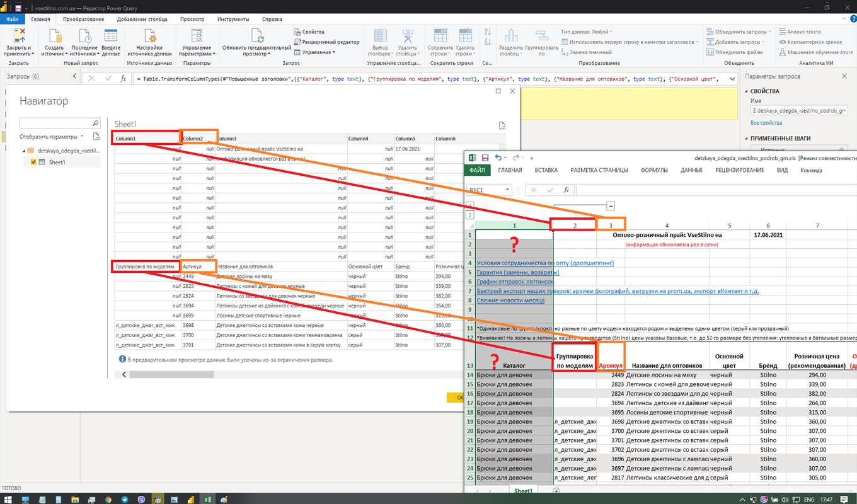Open Использовать первую строку в качестве заголовков
The image size is (857, 504).
630,42
